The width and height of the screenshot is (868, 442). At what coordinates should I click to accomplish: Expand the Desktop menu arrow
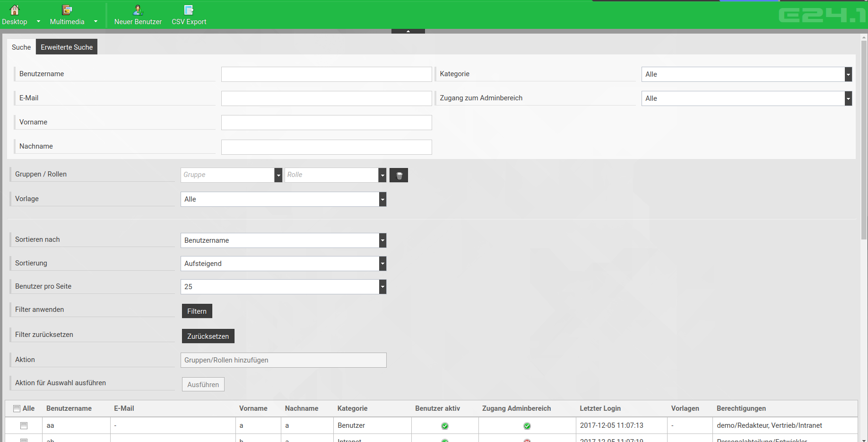(x=38, y=22)
